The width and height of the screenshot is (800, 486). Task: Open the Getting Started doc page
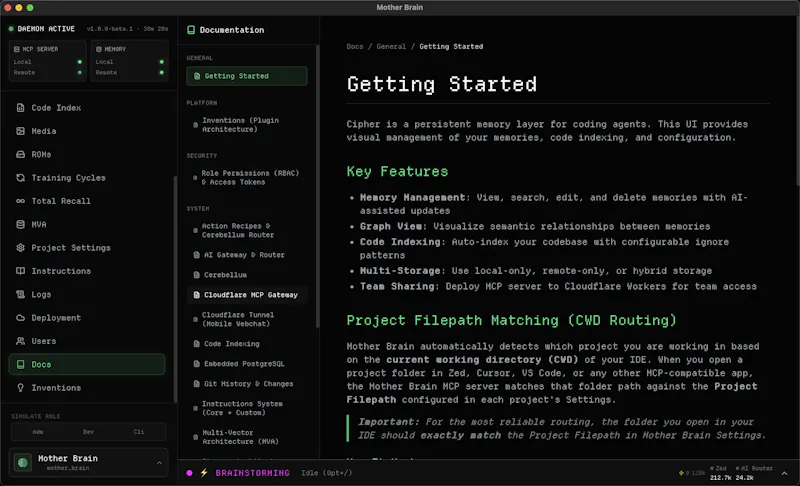[247, 76]
